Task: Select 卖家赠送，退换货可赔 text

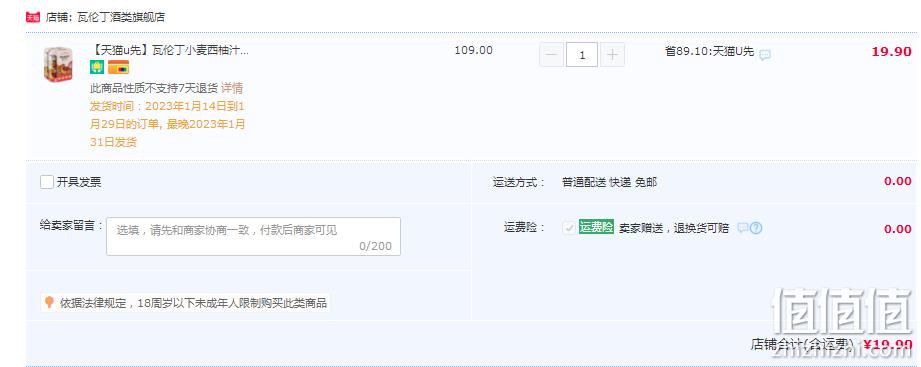Action: (x=674, y=228)
